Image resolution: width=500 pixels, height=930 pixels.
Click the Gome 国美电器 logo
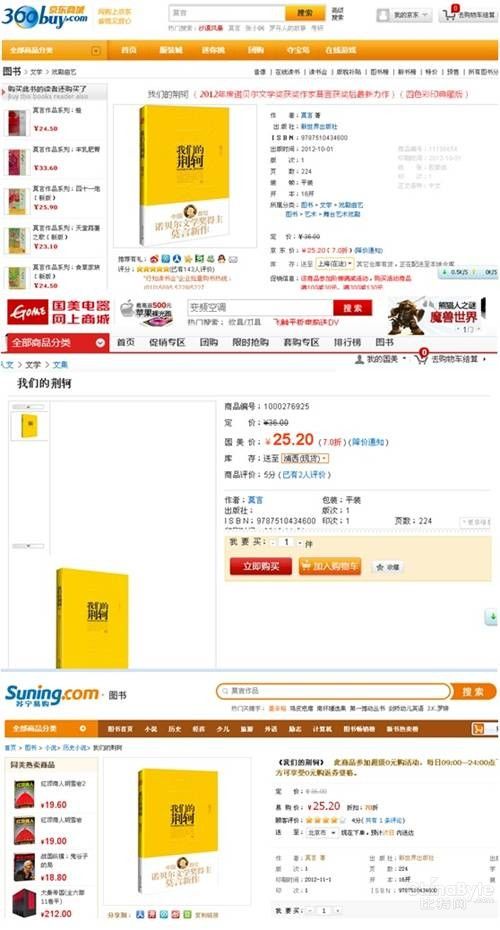tap(59, 312)
